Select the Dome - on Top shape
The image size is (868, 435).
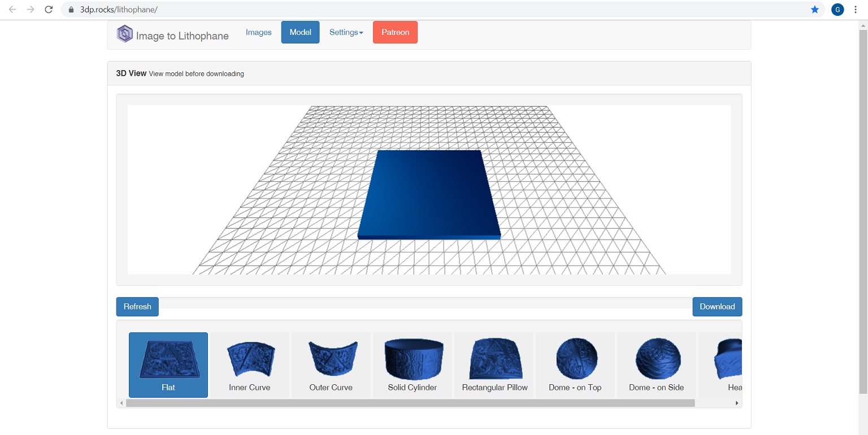(575, 365)
